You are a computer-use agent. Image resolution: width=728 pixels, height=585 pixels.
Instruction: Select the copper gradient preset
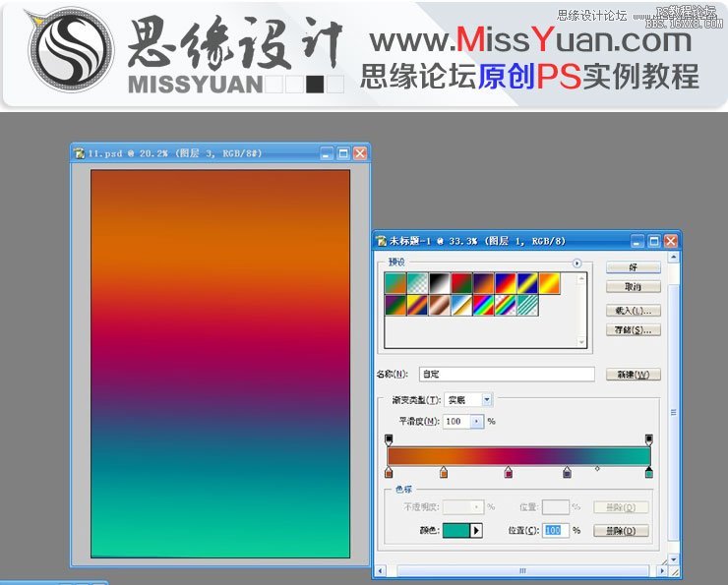(x=439, y=305)
